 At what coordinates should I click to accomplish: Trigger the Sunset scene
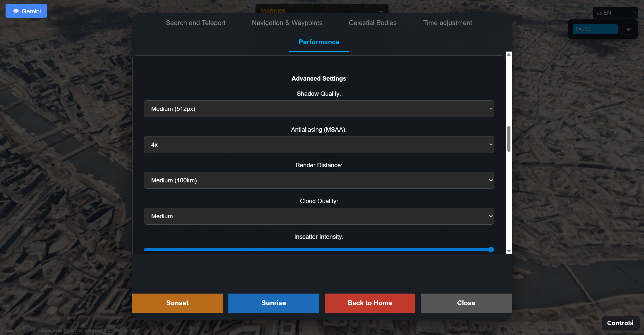(x=177, y=303)
